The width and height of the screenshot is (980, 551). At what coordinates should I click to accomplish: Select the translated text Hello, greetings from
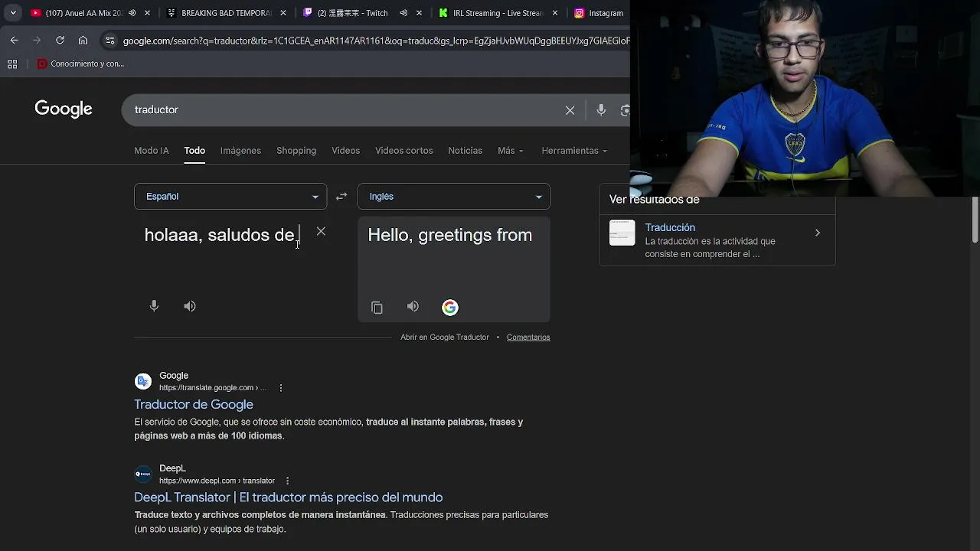coord(450,235)
